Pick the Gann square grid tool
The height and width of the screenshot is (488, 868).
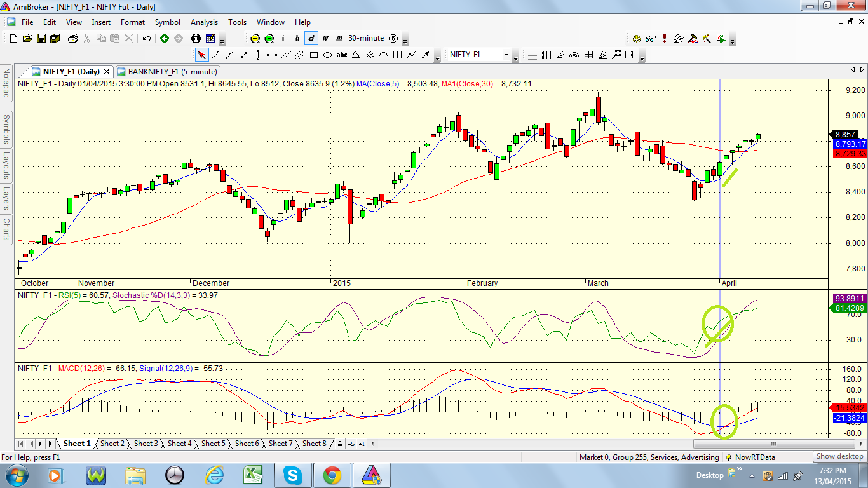(x=588, y=55)
